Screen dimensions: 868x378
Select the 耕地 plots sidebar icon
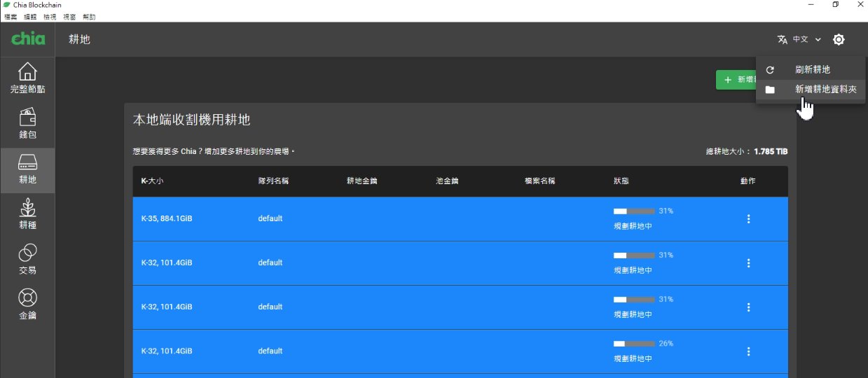(27, 169)
